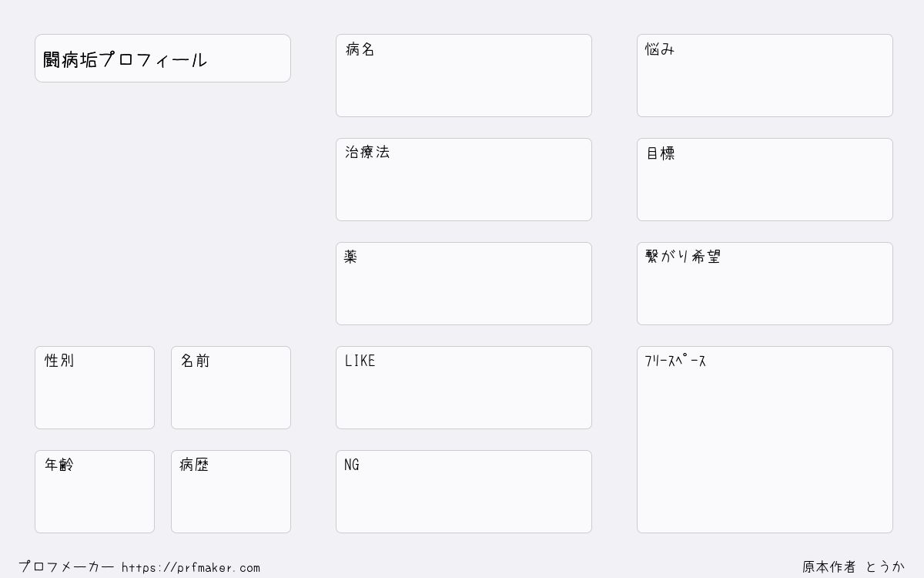Viewport: 924px width, 578px height.
Task: Open the https://prfmaker.com link
Action: point(191,567)
